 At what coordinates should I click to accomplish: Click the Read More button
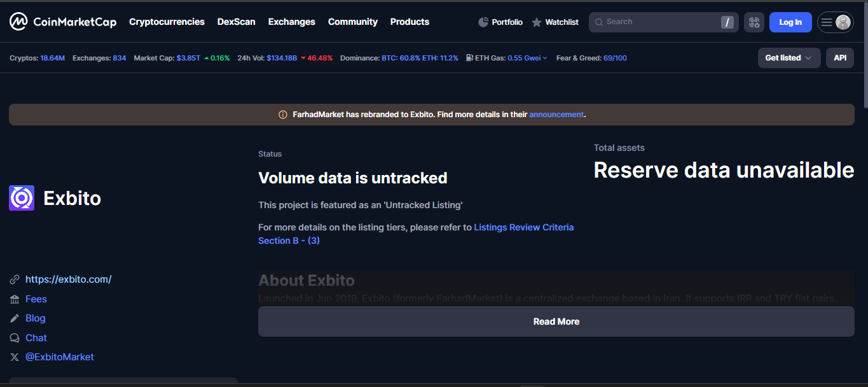pos(556,321)
